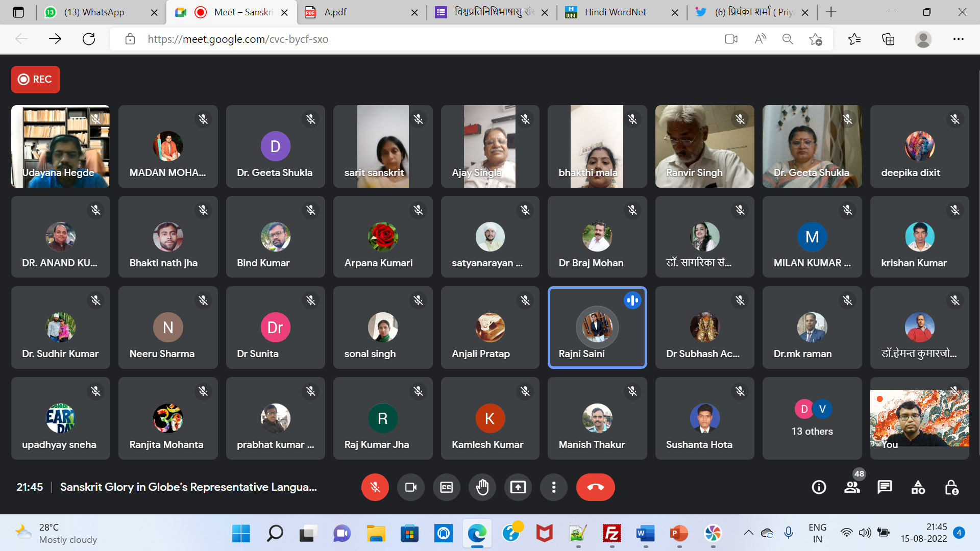Open browser Settings and more ellipsis menu

958,39
